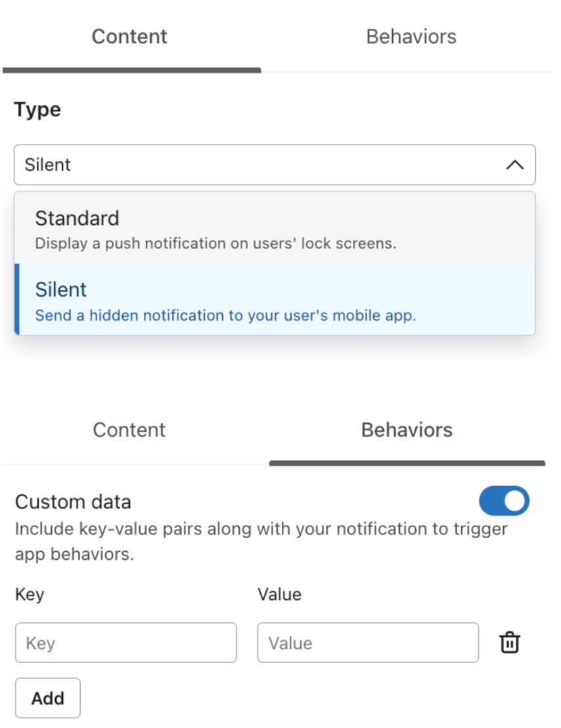Image resolution: width=561 pixels, height=728 pixels.
Task: Click the Type section heading
Action: 37,110
